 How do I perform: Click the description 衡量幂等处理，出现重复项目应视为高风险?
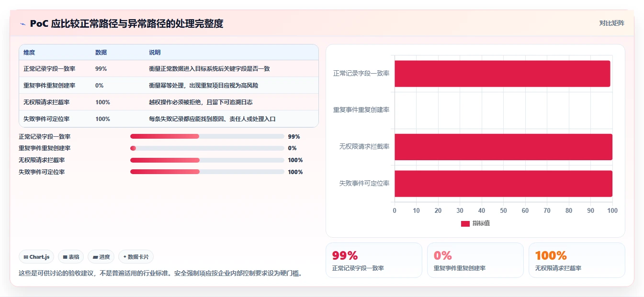click(203, 86)
